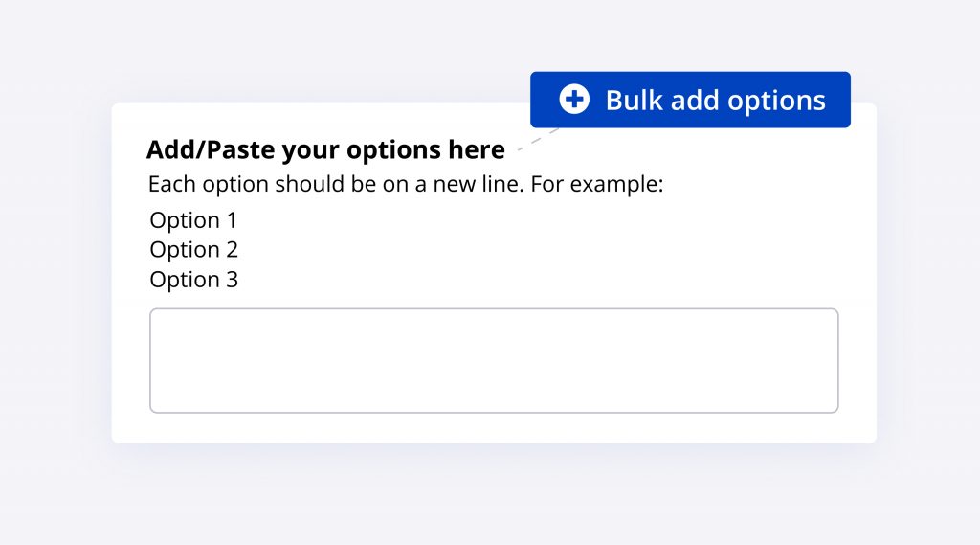Click the 'Bulk add options' label text
Viewport: 980px width, 545px height.
pos(715,101)
